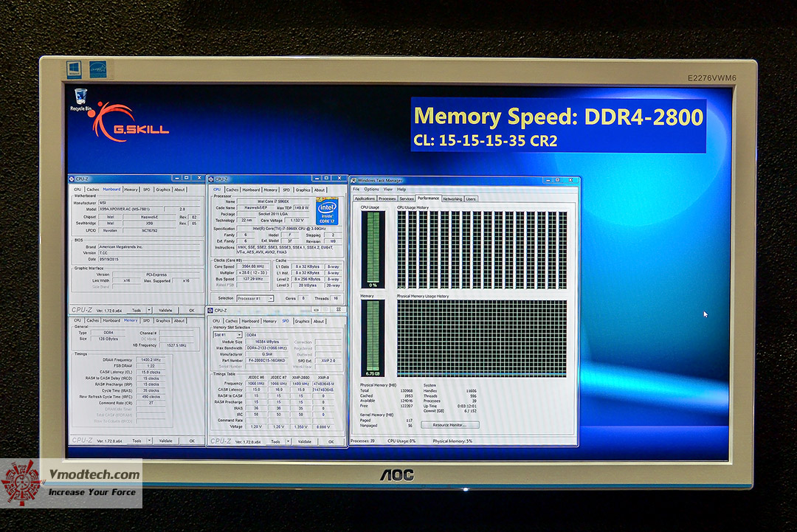
Task: Select SPD tab in Memory CPU-Z window
Action: click(146, 321)
